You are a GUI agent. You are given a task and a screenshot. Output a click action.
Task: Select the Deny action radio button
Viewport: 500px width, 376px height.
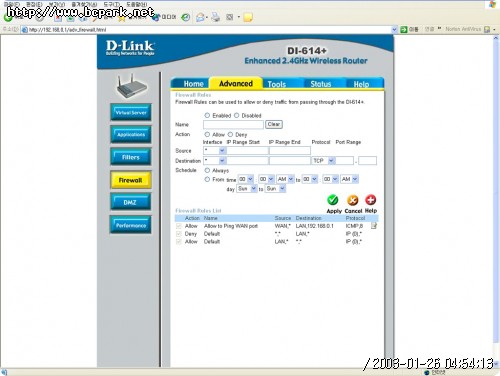click(230, 134)
